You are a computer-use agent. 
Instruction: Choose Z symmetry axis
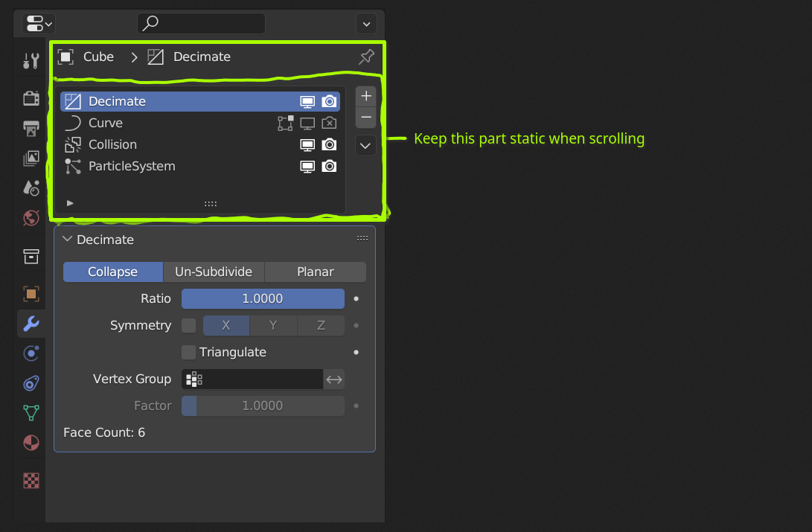coord(321,325)
